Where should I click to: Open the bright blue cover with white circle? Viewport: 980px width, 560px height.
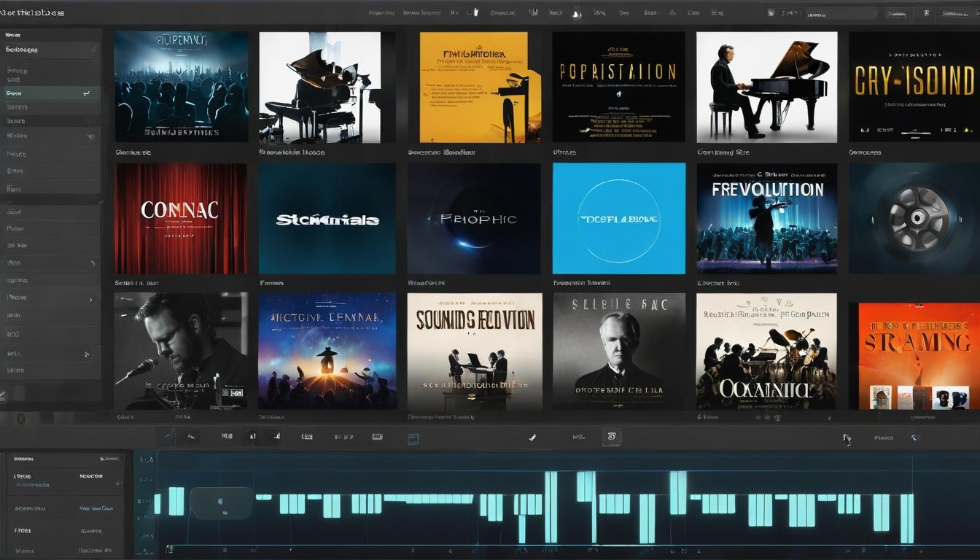pos(619,219)
